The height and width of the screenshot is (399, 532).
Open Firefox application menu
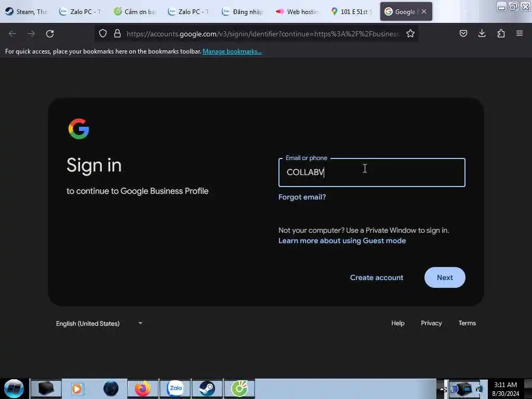(x=520, y=33)
